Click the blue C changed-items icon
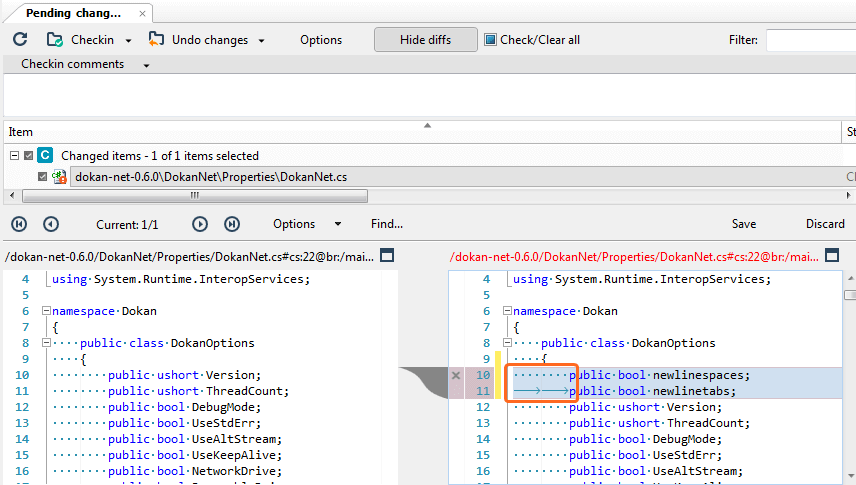 point(45,155)
